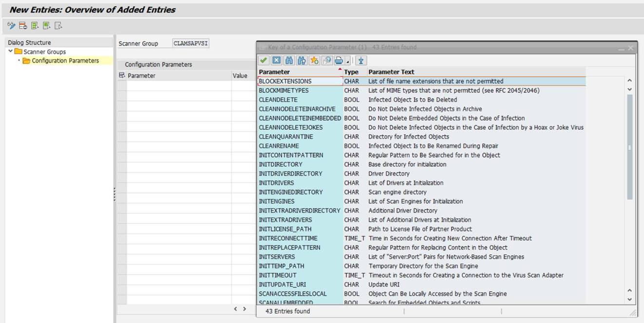Click the Delete row toolbar icon

23,26
